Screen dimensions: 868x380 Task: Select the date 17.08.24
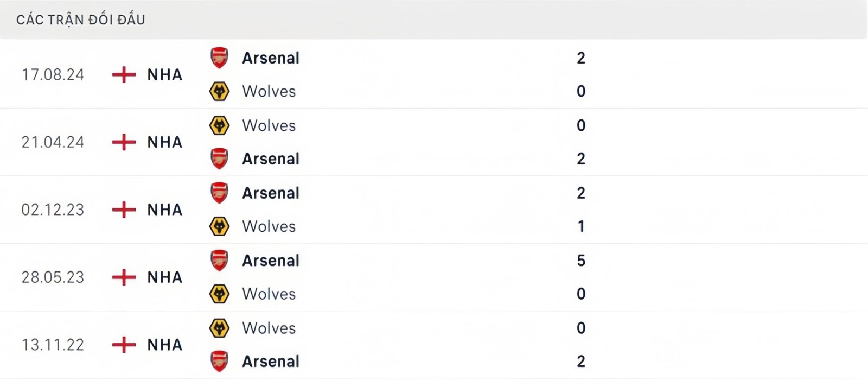[x=54, y=75]
